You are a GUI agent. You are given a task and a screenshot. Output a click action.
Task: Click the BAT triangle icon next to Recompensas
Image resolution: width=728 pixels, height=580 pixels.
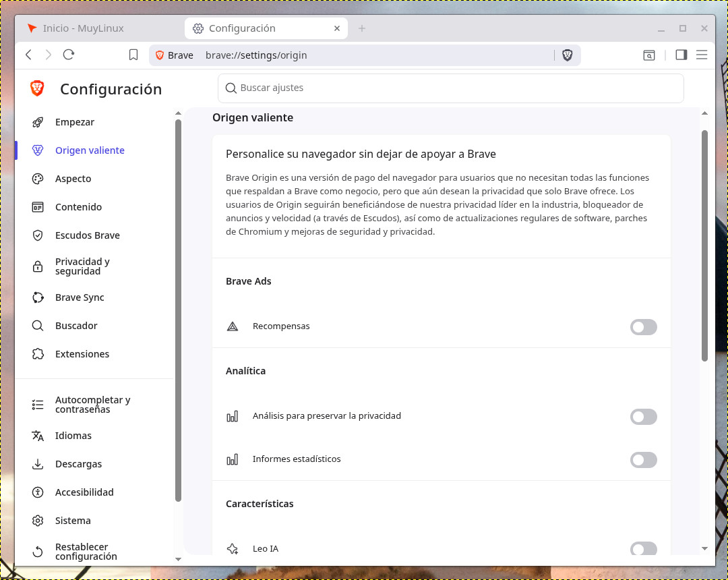tap(233, 326)
